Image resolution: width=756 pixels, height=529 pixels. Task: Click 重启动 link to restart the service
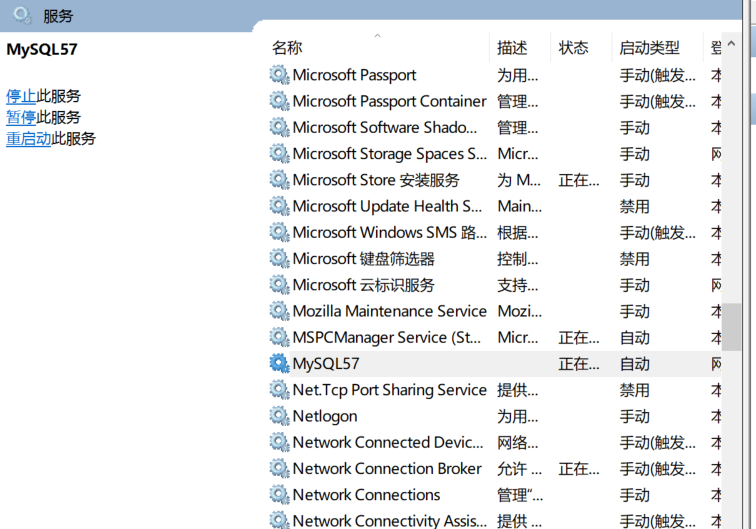(28, 138)
